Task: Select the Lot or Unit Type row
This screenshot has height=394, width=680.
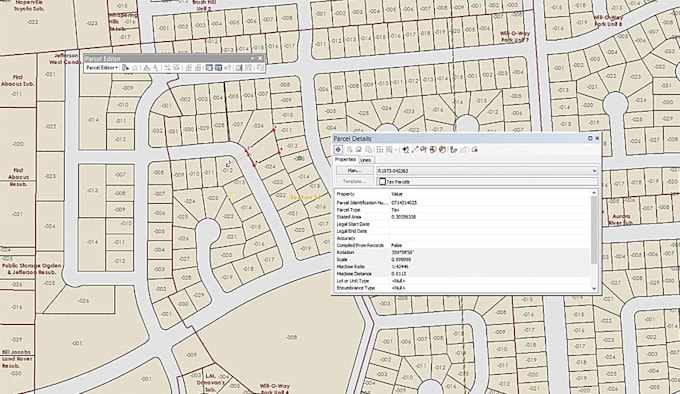Action: click(463, 281)
